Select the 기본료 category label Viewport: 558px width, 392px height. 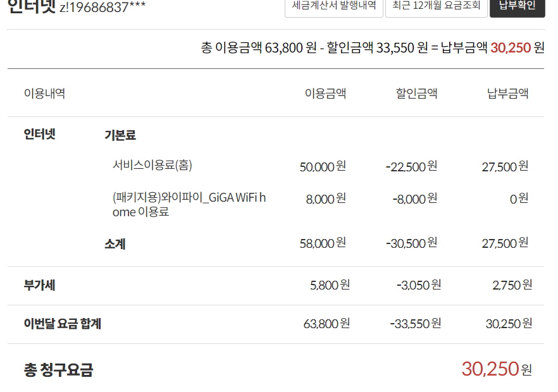[x=120, y=135]
